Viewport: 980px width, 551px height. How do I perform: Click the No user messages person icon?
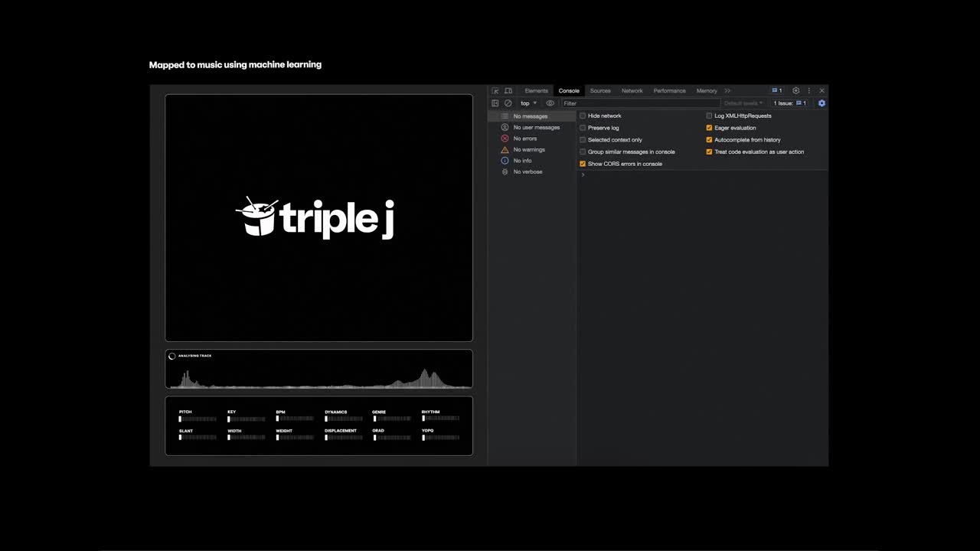click(x=505, y=127)
